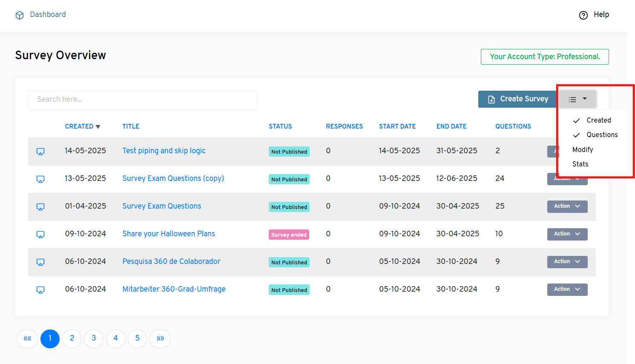This screenshot has height=364, width=635.
Task: Click Not Published badge for Test piping survey
Action: pyautogui.click(x=289, y=152)
